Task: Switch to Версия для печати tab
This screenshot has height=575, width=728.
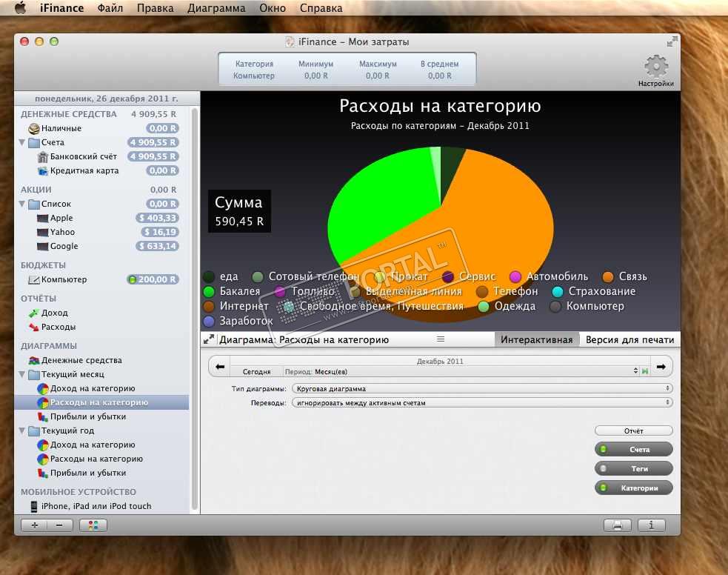Action: tap(630, 339)
